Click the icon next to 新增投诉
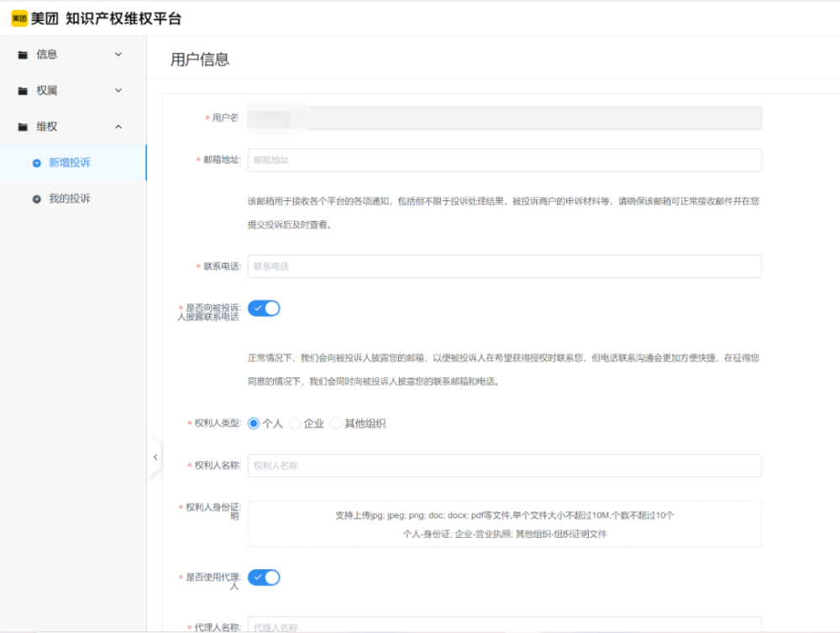The image size is (840, 633). [x=36, y=163]
